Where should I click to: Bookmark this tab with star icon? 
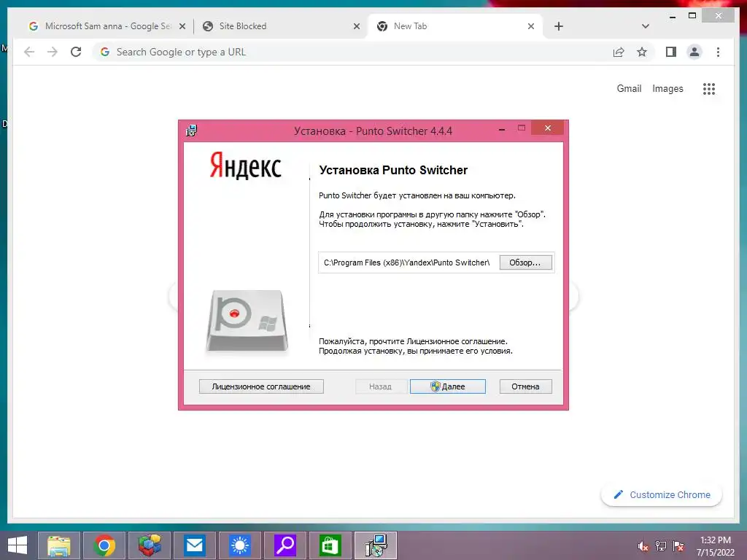[642, 52]
